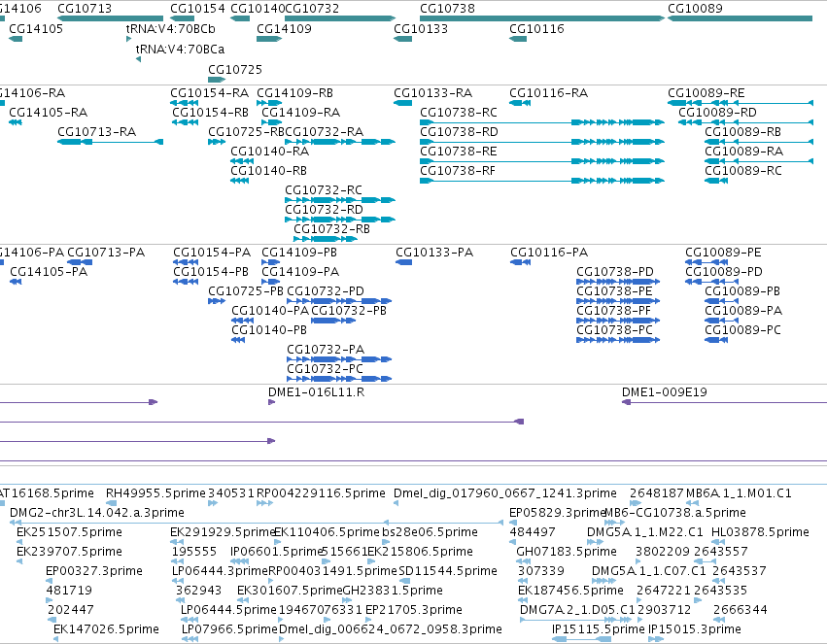Screen dimensions: 827x644
Task: Select protein CG10732-PC
Action: pos(325,369)
